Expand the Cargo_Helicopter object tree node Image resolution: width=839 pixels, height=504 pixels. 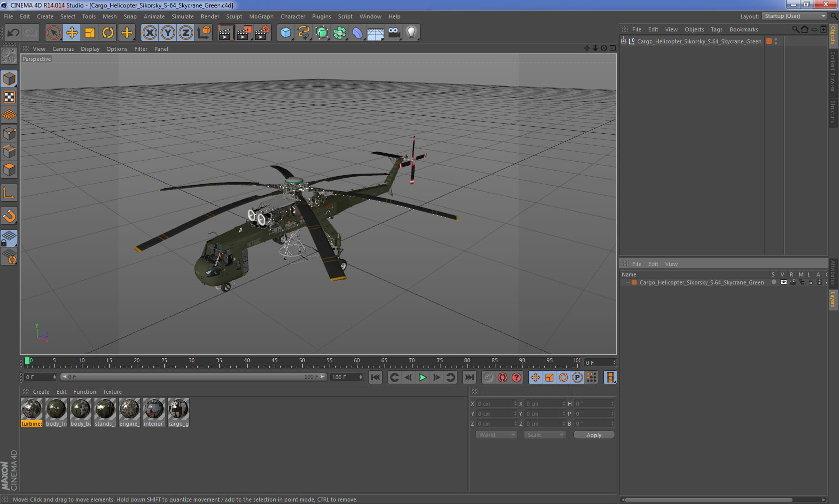point(624,41)
